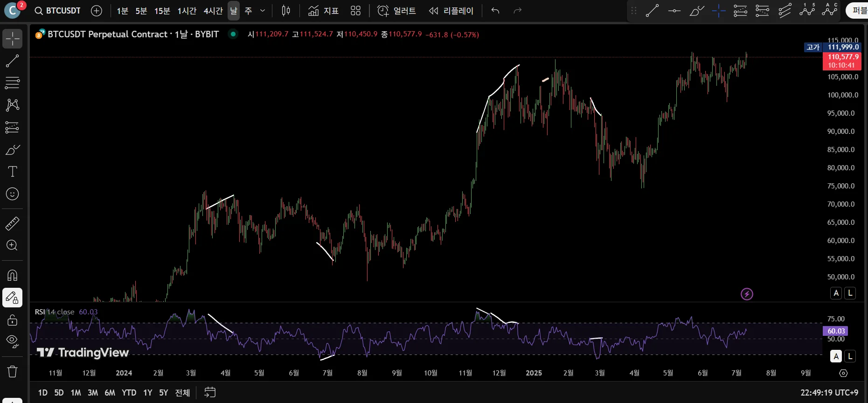The width and height of the screenshot is (868, 403).
Task: Open the emoji sticker tool
Action: 12,194
